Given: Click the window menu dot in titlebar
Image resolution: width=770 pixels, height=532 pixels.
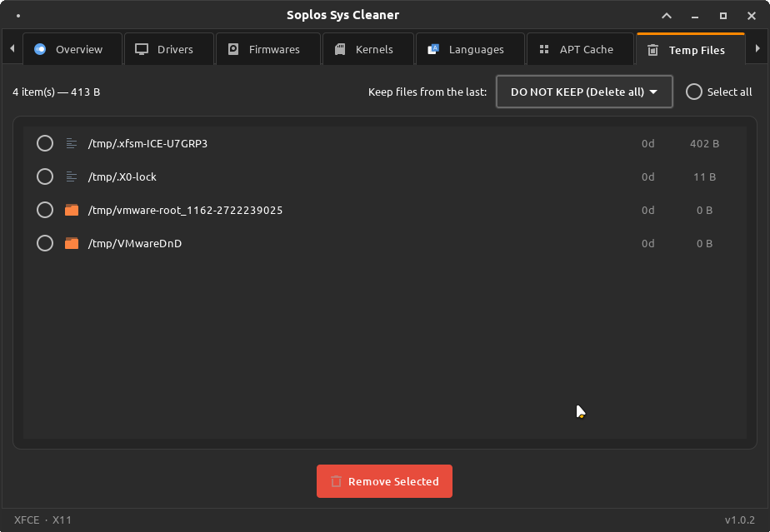Looking at the screenshot, I should [x=18, y=16].
